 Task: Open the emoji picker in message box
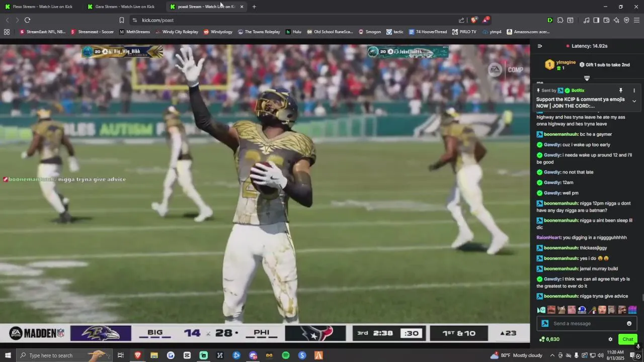(x=629, y=323)
